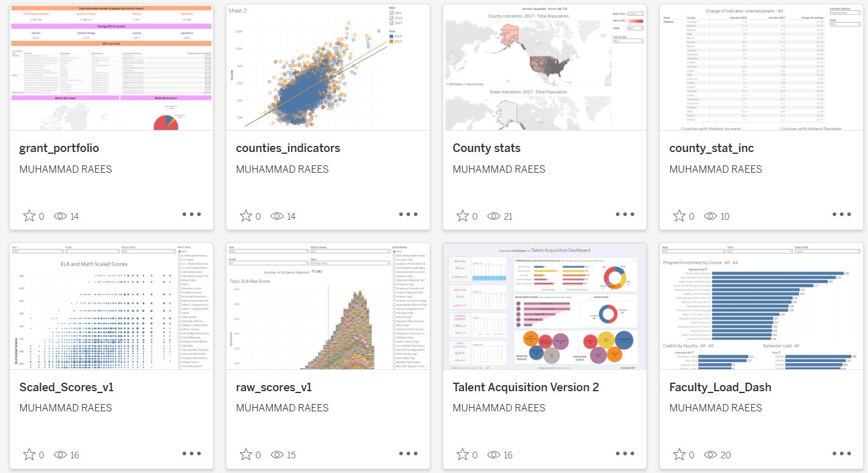Click author name under Scaled_Scores_v1
868x473 pixels.
[65, 408]
